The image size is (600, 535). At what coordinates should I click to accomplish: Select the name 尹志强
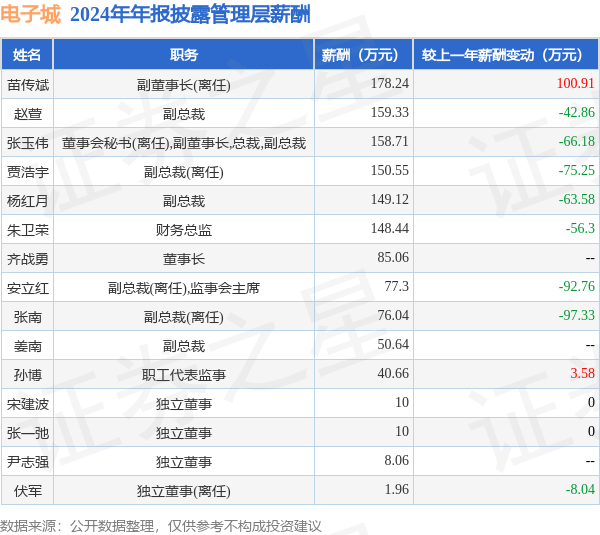[28, 462]
